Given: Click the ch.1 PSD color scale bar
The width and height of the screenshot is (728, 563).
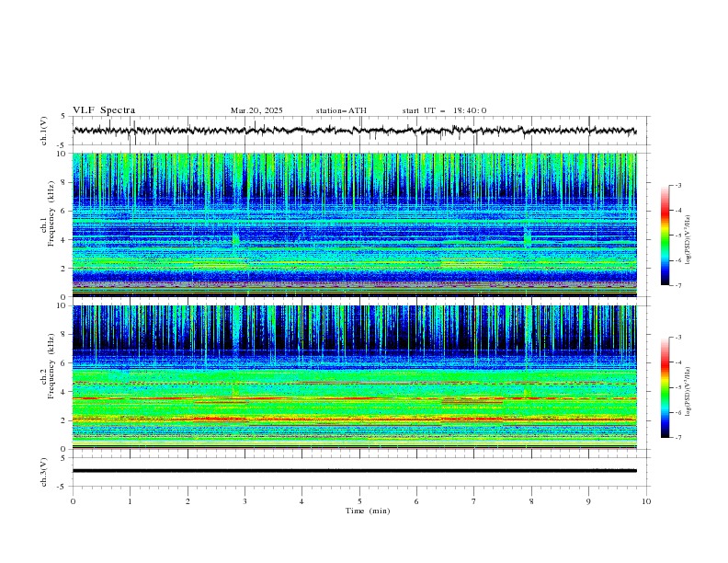Looking at the screenshot, I should [665, 236].
